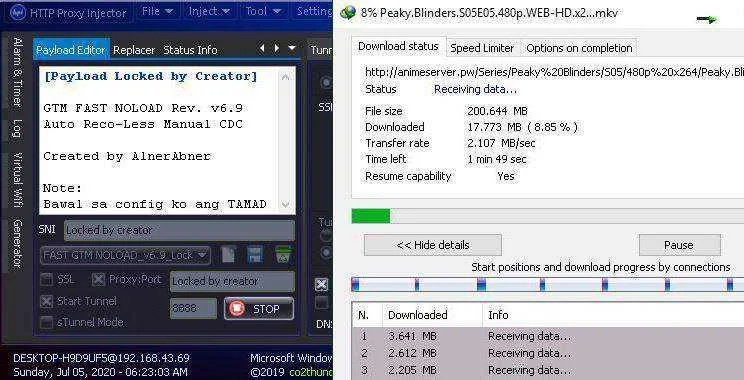Click the 2.107 MB/sec transfer rate value
Viewport: 744px width, 380px height.
click(501, 143)
